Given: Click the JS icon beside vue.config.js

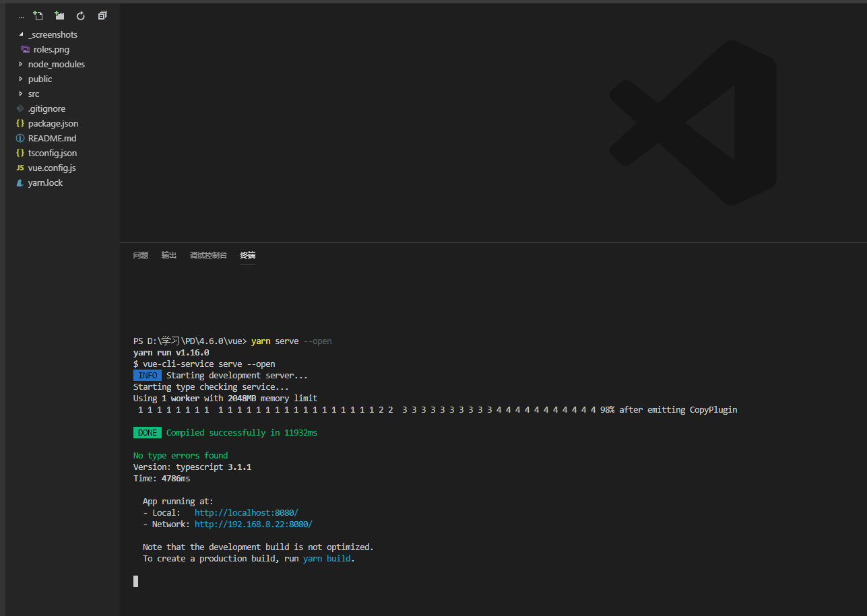Looking at the screenshot, I should click(20, 168).
